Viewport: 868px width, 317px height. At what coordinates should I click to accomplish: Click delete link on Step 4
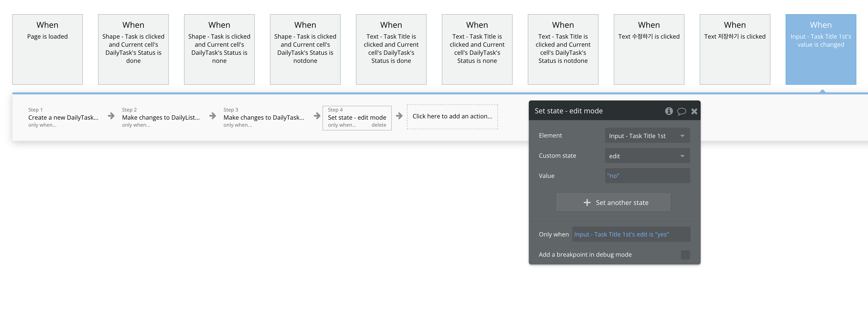[x=379, y=125]
